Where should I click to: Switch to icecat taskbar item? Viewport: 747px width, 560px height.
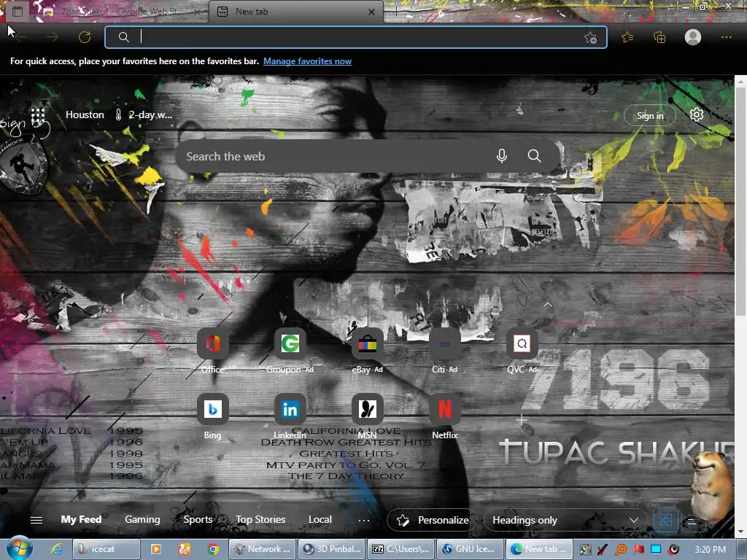tap(106, 549)
